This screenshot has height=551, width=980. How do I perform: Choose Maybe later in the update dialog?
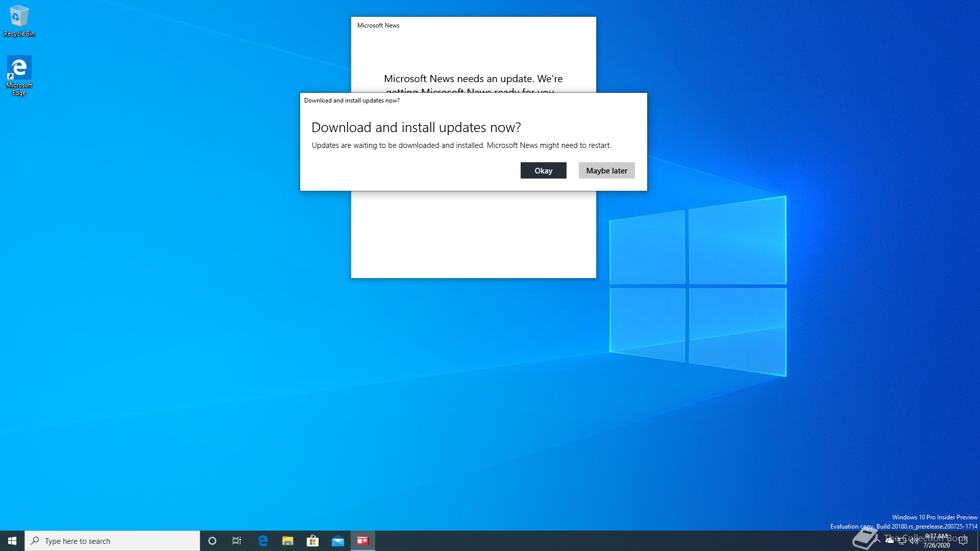[606, 170]
